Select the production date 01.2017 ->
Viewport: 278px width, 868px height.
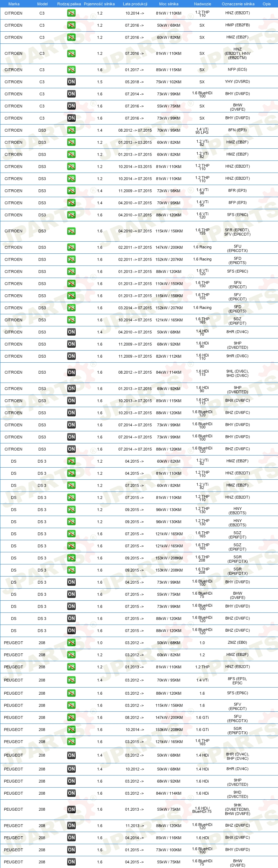coord(134,70)
